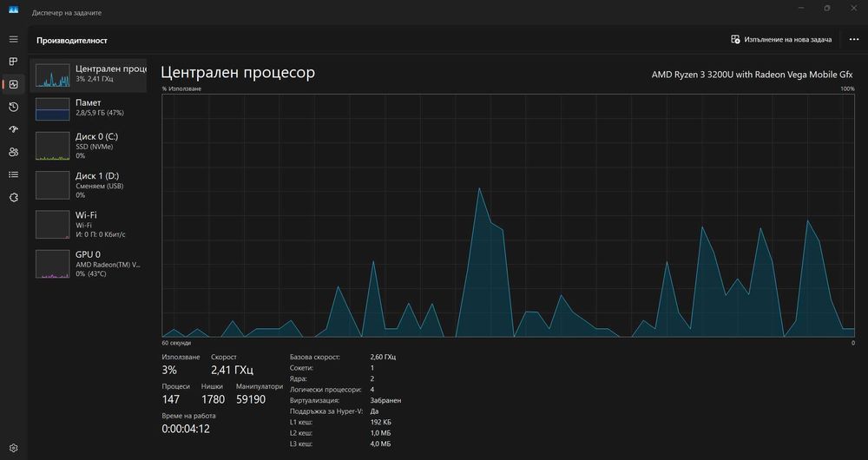Image resolution: width=868 pixels, height=460 pixels.
Task: Click the Task Manager title bar icon
Action: 13,10
